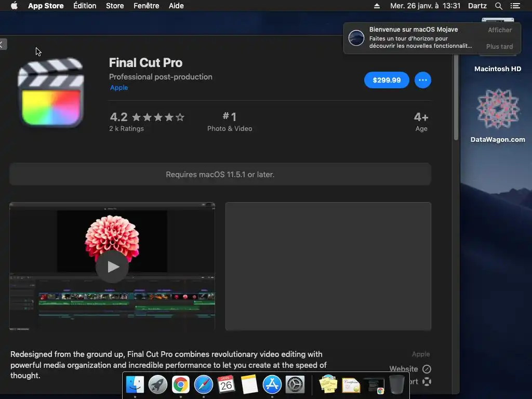Go back with the back chevron

tap(2, 44)
